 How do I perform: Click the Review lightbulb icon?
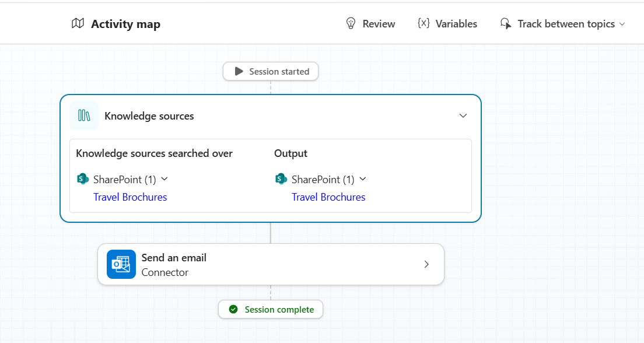(351, 23)
